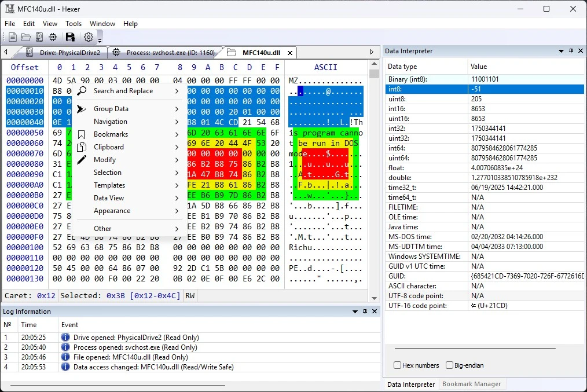Save with the floppy disk toolbar icon
Screen dimensions: 587x392
point(71,37)
